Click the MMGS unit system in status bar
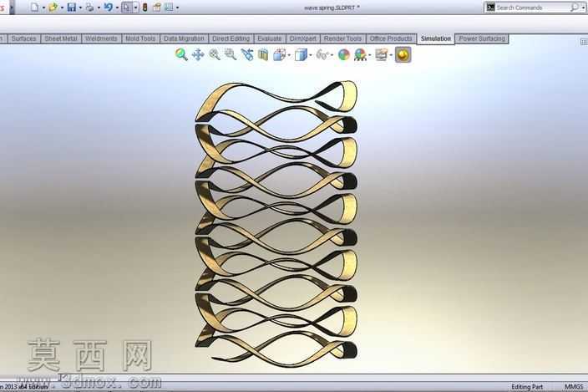588x392 pixels. pos(574,387)
